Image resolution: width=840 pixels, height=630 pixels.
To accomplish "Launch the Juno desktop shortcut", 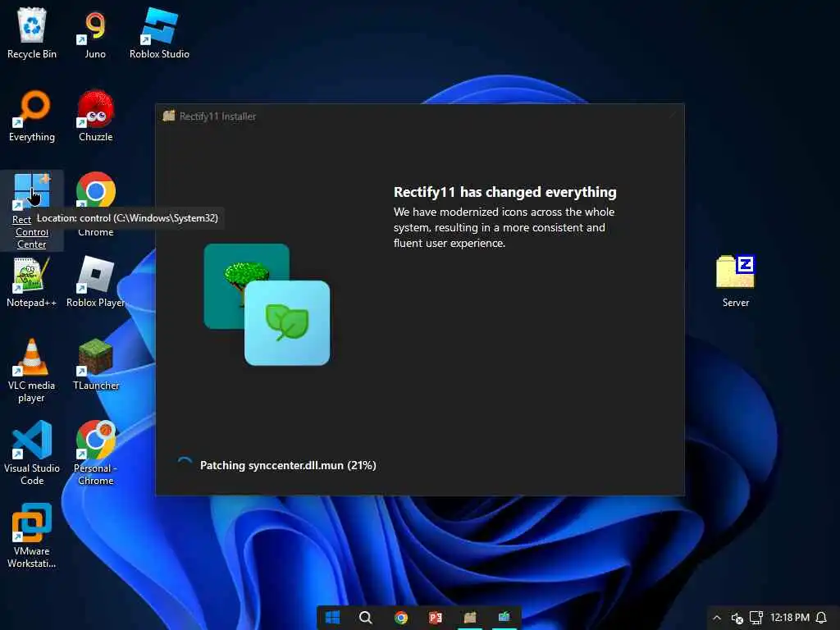I will coord(95,33).
